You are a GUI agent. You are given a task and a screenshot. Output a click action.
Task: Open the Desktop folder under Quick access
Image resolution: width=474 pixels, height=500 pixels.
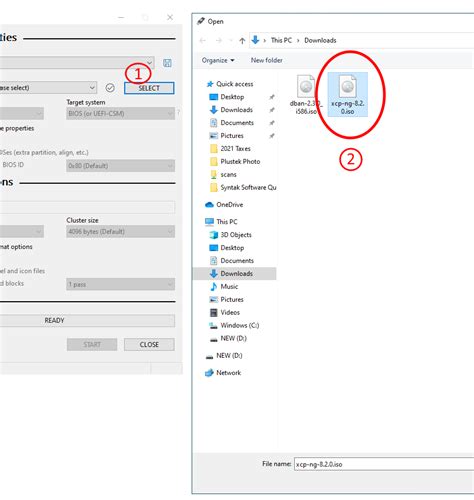(232, 97)
